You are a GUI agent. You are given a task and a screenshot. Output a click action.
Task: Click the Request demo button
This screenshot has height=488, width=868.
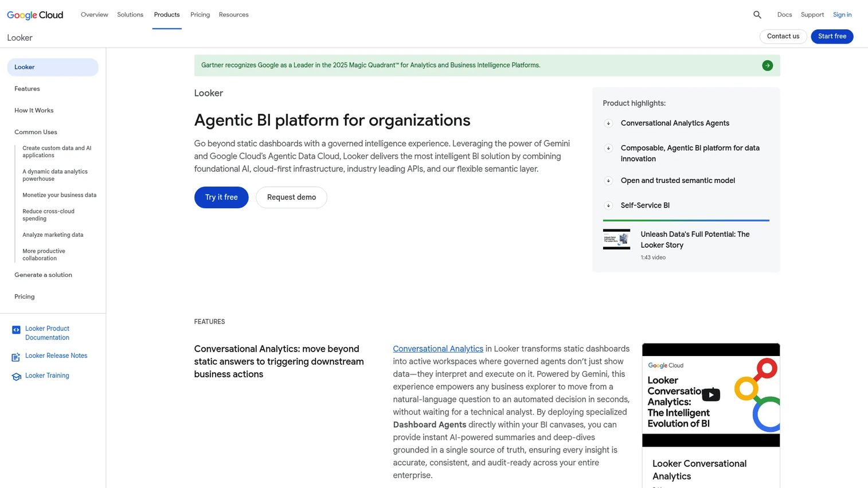click(291, 197)
